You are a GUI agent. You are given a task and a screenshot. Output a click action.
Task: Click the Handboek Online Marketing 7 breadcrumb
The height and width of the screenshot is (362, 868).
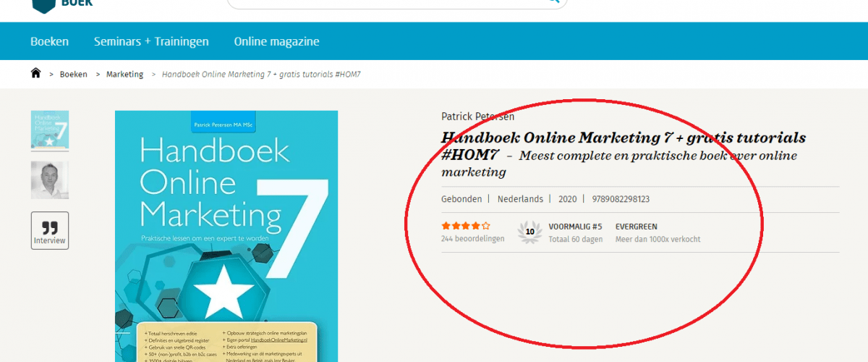click(261, 75)
